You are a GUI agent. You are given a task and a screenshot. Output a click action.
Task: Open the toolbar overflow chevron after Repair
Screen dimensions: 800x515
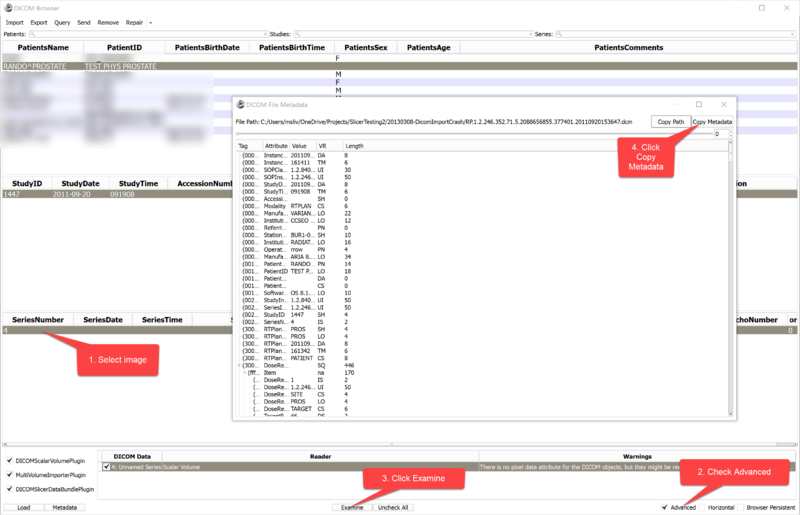coord(151,22)
